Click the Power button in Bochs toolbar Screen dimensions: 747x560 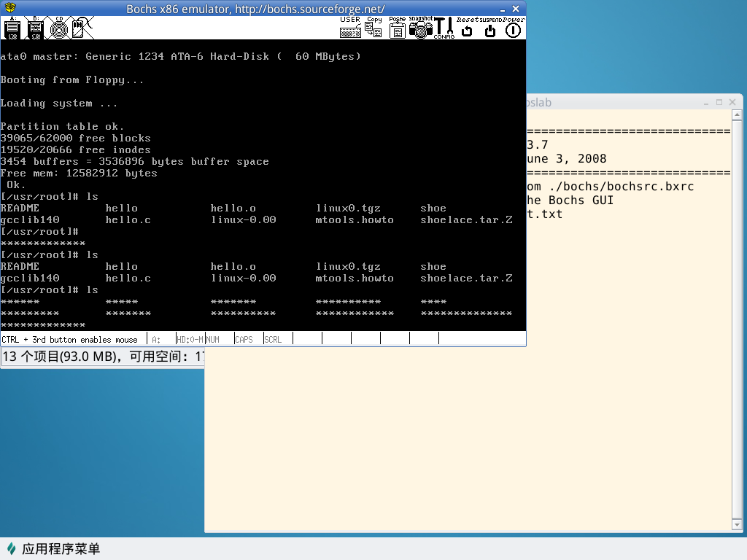(514, 28)
